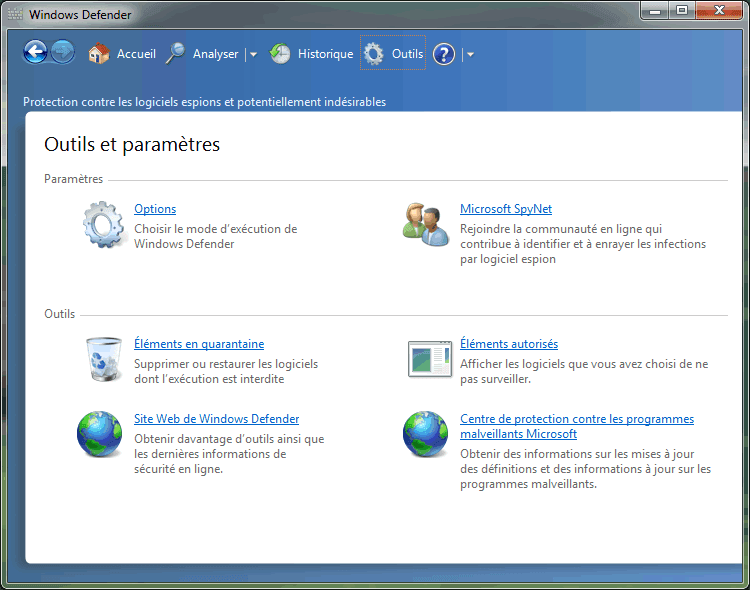Click "Rejoindre la communauté en ligne" description

[583, 244]
